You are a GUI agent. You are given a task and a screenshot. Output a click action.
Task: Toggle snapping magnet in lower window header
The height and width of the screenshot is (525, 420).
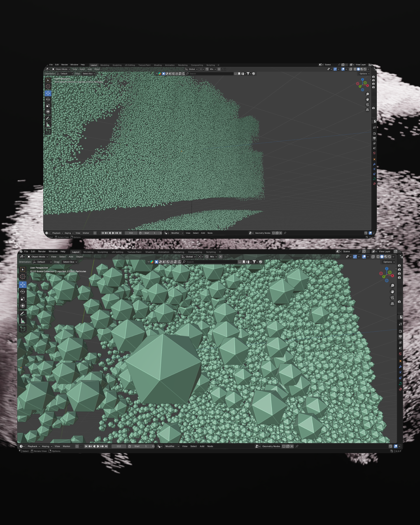tap(207, 257)
